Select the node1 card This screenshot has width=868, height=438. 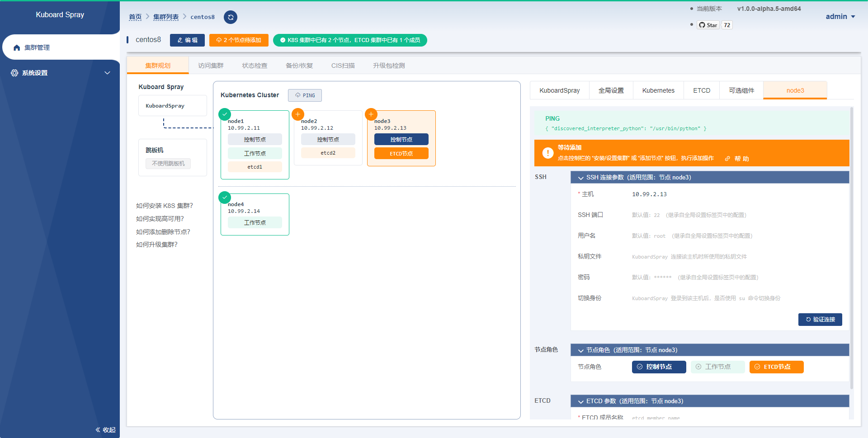pyautogui.click(x=255, y=145)
